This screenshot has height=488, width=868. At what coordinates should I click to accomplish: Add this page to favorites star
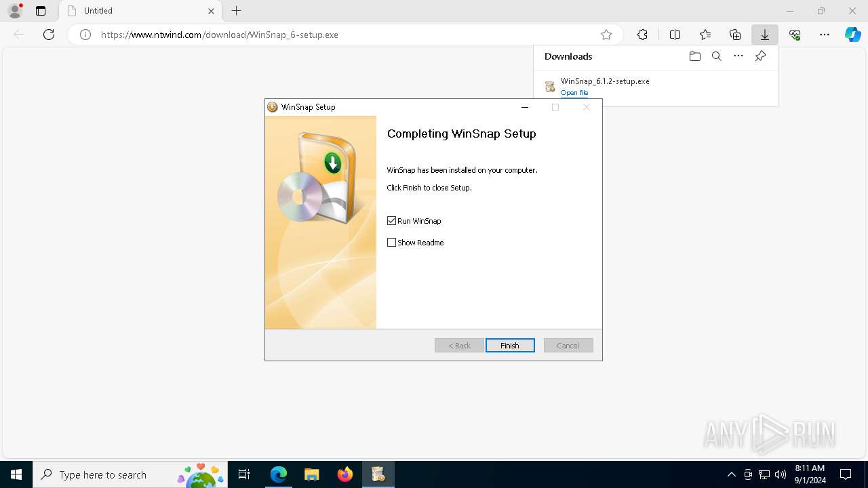click(x=606, y=35)
